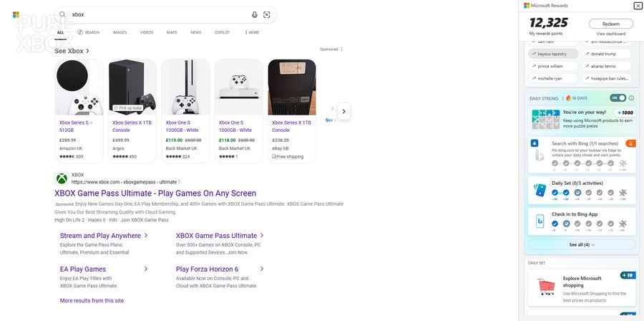Click the Check in to Bing App puzzle piece
Screen dimensions: 644x321
pyautogui.click(x=623, y=224)
